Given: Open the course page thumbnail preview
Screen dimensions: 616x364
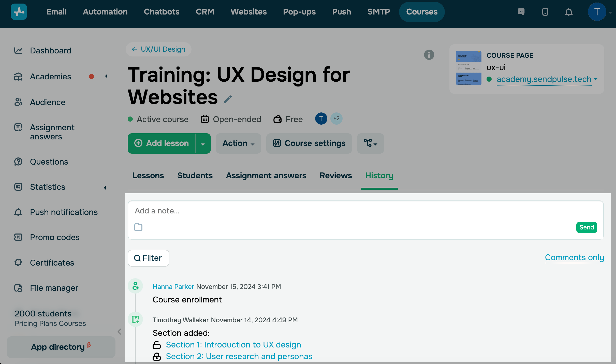Looking at the screenshot, I should (x=468, y=68).
